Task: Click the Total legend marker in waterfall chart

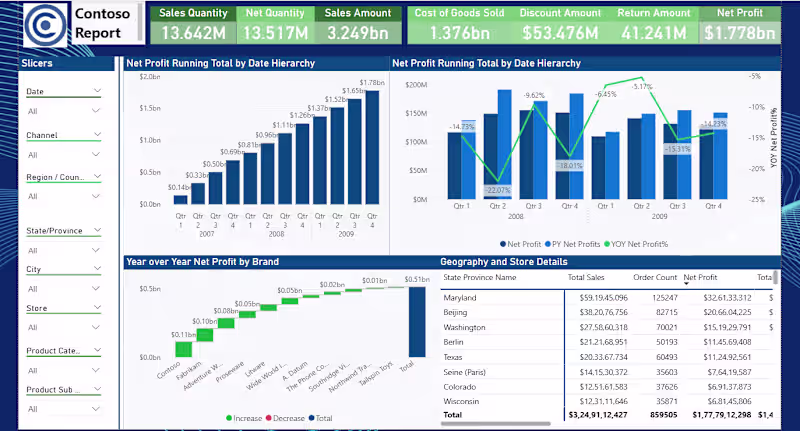Action: point(311,418)
